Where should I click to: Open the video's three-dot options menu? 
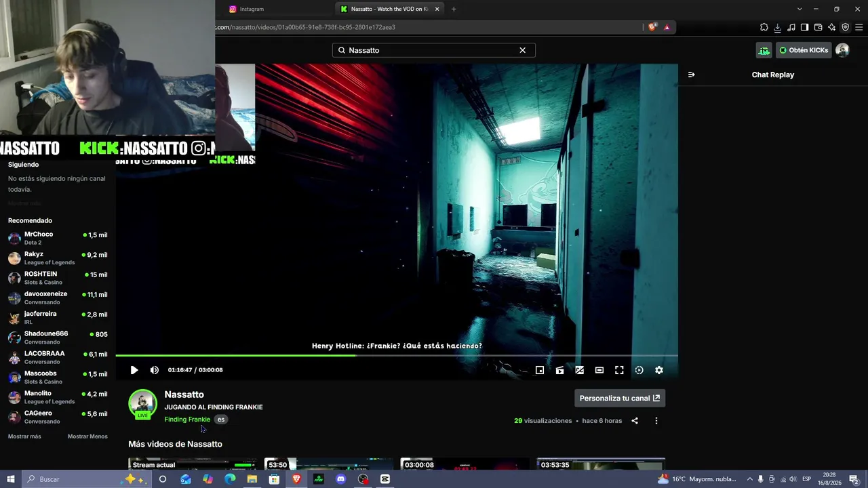click(x=656, y=421)
